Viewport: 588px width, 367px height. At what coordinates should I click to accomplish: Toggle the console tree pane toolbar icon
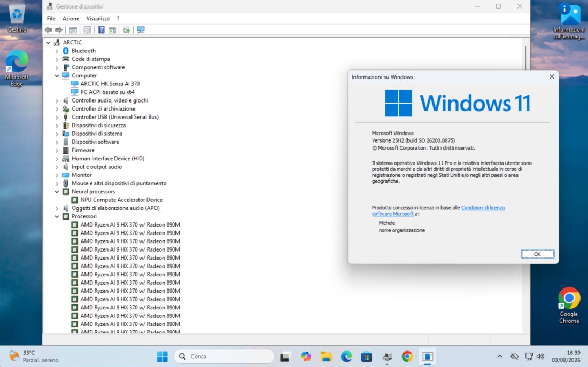(x=73, y=29)
